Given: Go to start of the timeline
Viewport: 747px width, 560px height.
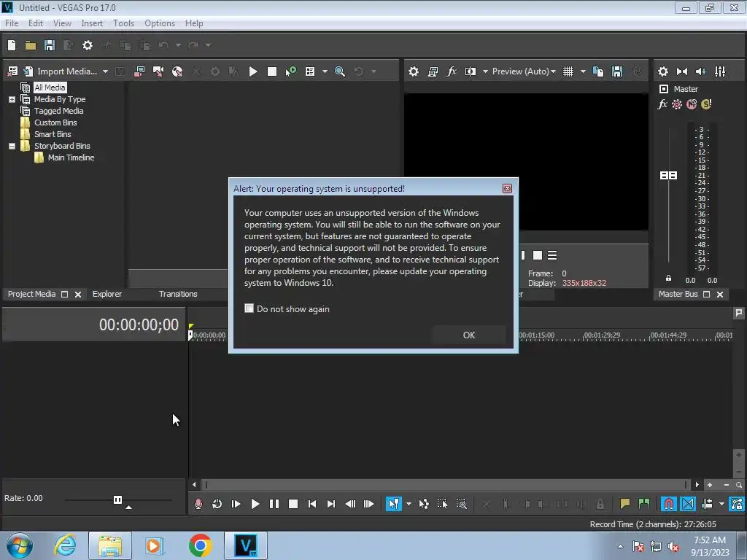Looking at the screenshot, I should [x=312, y=504].
